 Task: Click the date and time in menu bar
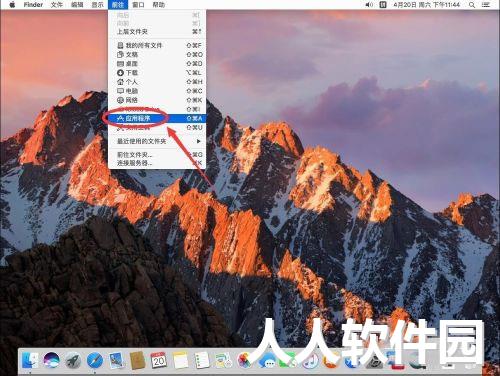[x=427, y=5]
